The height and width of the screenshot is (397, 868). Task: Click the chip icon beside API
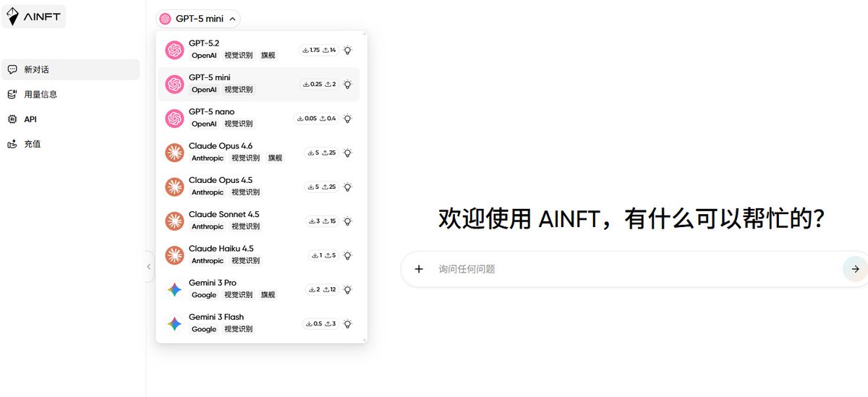(12, 119)
